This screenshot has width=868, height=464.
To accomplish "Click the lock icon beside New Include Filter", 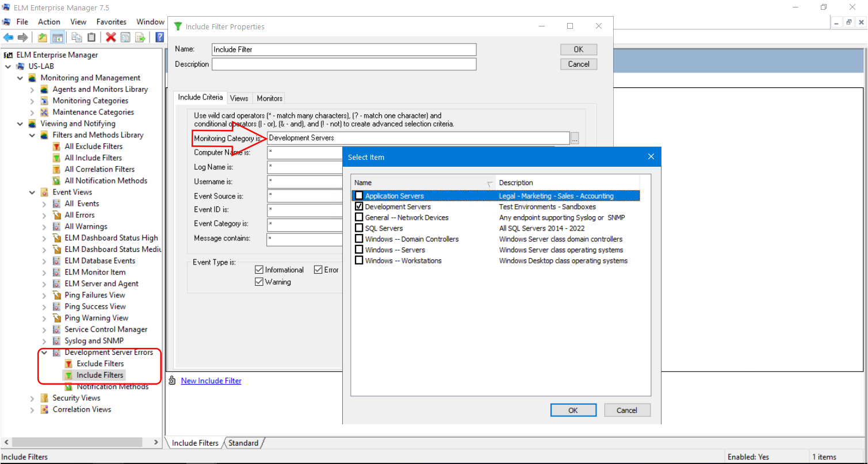I will 172,381.
